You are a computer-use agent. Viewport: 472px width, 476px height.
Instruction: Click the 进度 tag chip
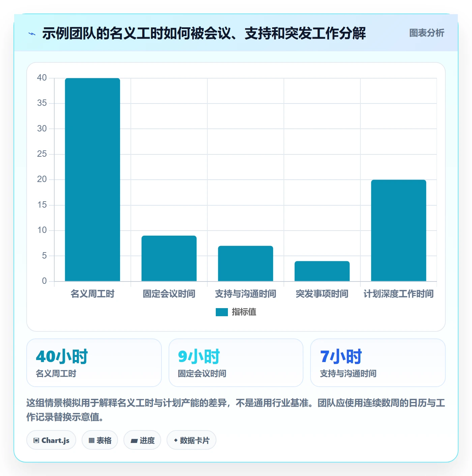click(142, 440)
